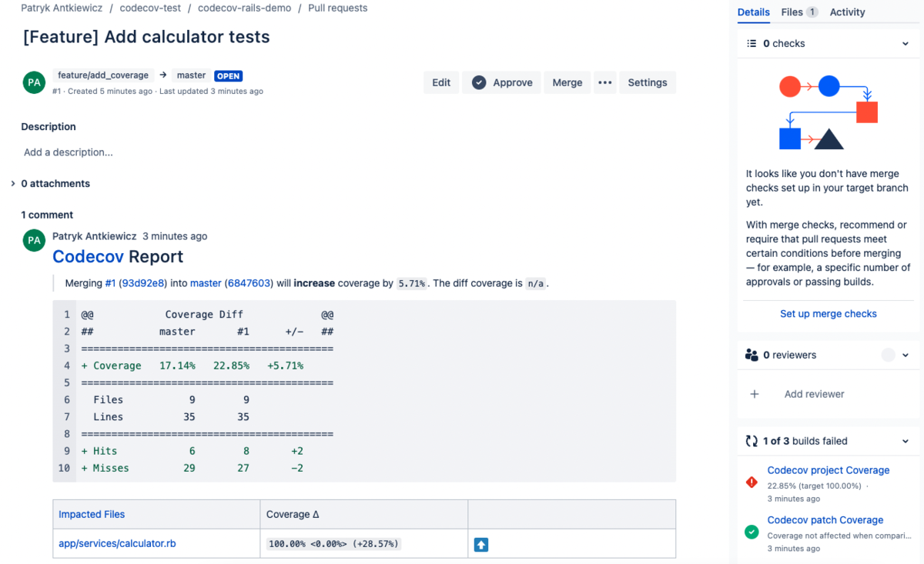Click the green passed build check icon
This screenshot has height=564, width=924.
[752, 532]
